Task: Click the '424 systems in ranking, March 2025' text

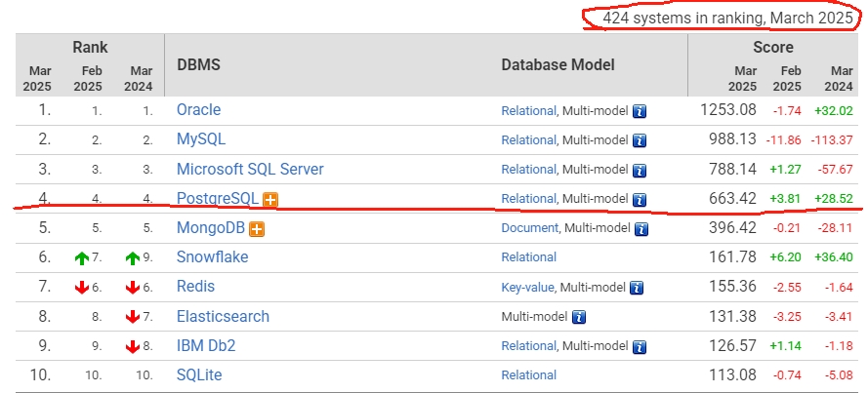Action: 728,19
